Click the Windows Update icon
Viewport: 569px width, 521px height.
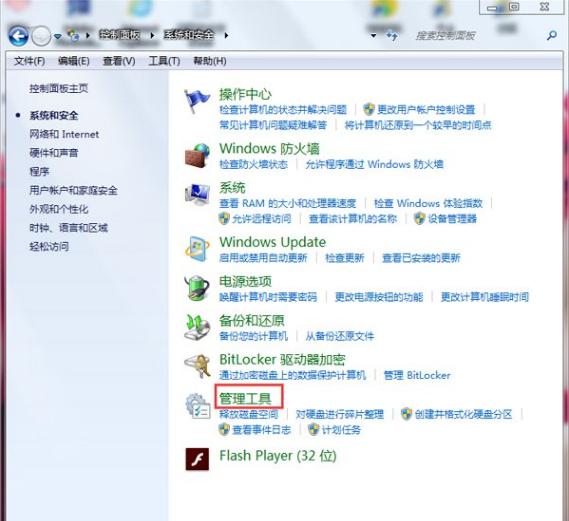pos(197,249)
